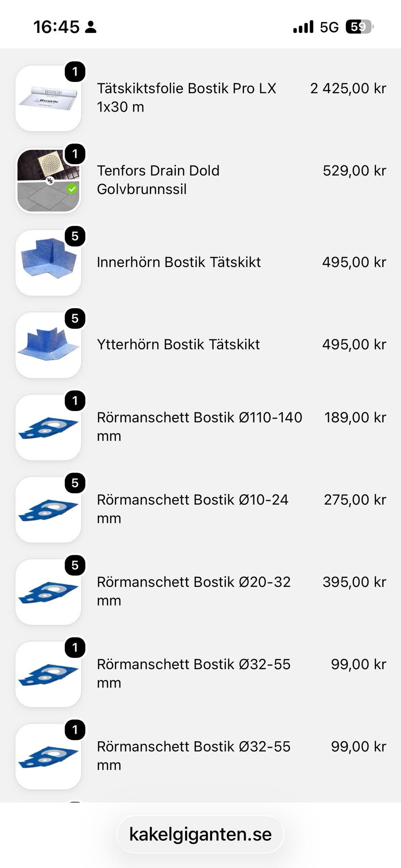
Task: Open the Tätskiktsfolie Bostik Pro LX 1x30 m link
Action: click(187, 98)
